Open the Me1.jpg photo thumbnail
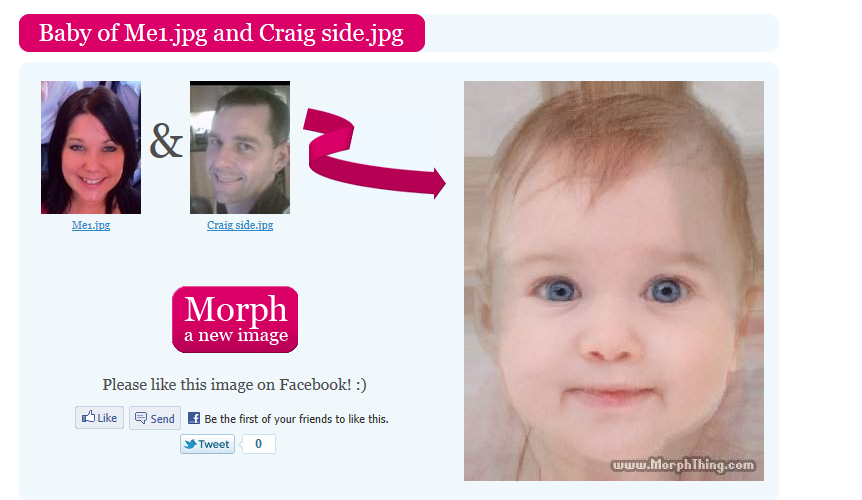The width and height of the screenshot is (862, 500). pyautogui.click(x=91, y=147)
